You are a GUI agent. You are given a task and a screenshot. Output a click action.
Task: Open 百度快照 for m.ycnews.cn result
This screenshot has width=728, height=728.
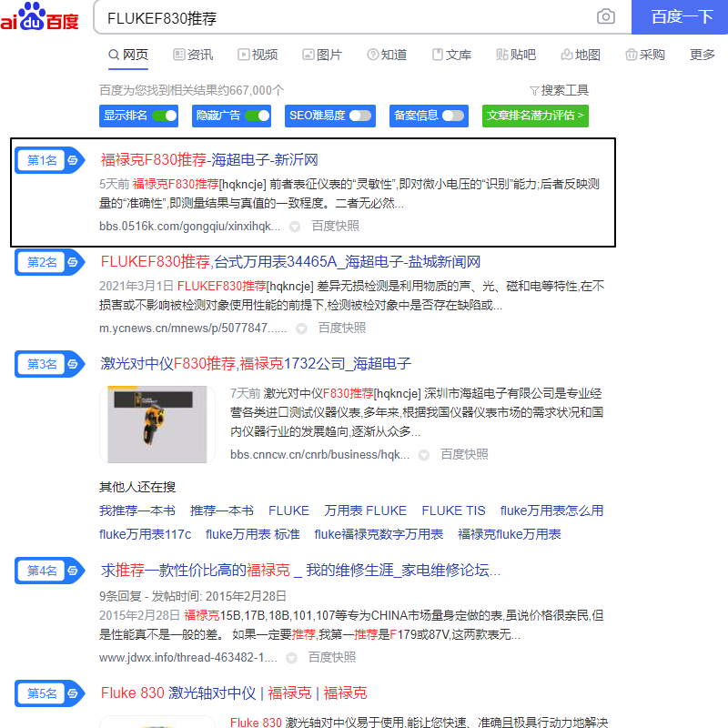[x=342, y=329]
